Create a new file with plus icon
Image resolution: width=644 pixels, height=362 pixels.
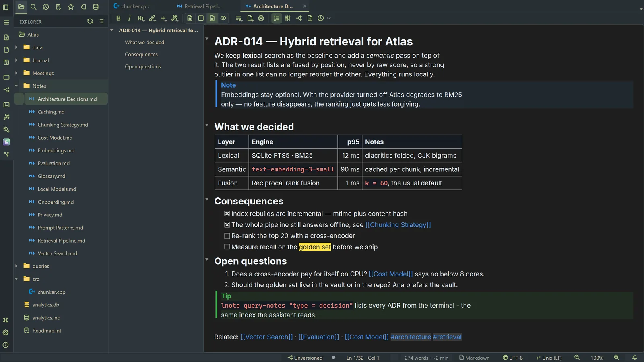tap(6, 37)
